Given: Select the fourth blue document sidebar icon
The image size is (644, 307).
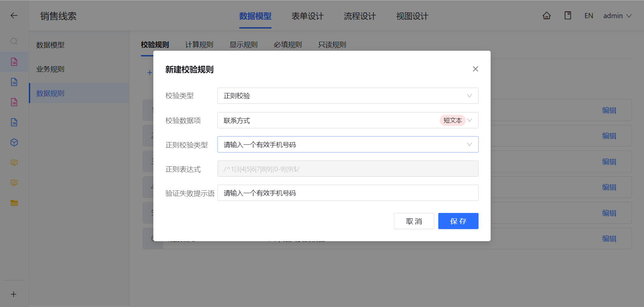Looking at the screenshot, I should [x=14, y=122].
